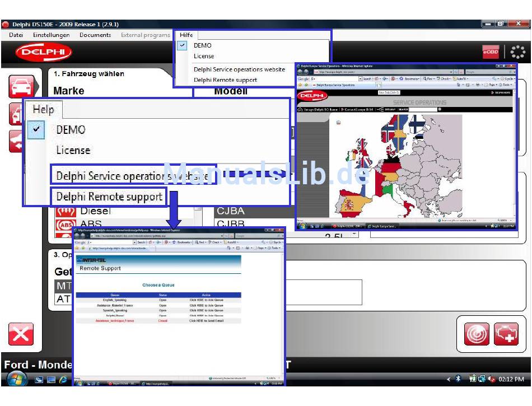Open the Einstellungen menu
Screen dimensions: 532x406
click(51, 35)
